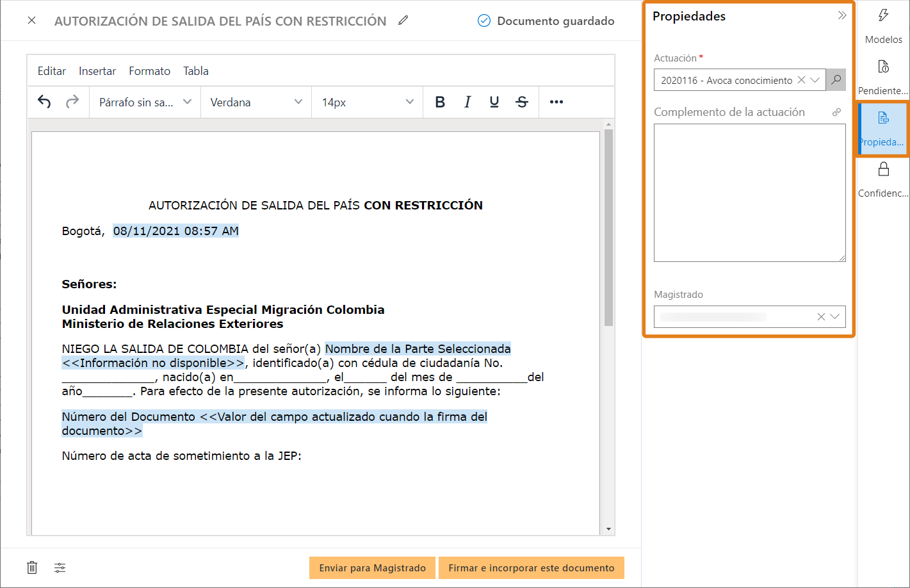Open the Insertar menu
The image size is (910, 588).
click(x=97, y=71)
